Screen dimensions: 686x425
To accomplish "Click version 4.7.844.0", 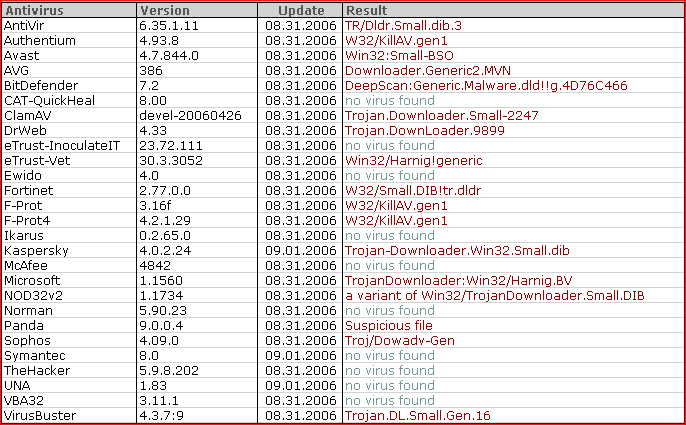I will click(x=169, y=56).
